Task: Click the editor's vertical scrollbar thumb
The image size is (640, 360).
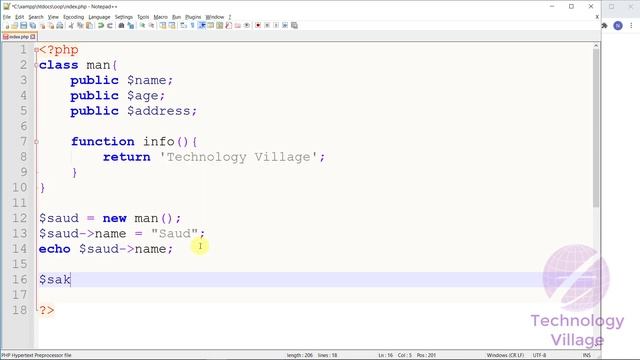Action: point(596,128)
